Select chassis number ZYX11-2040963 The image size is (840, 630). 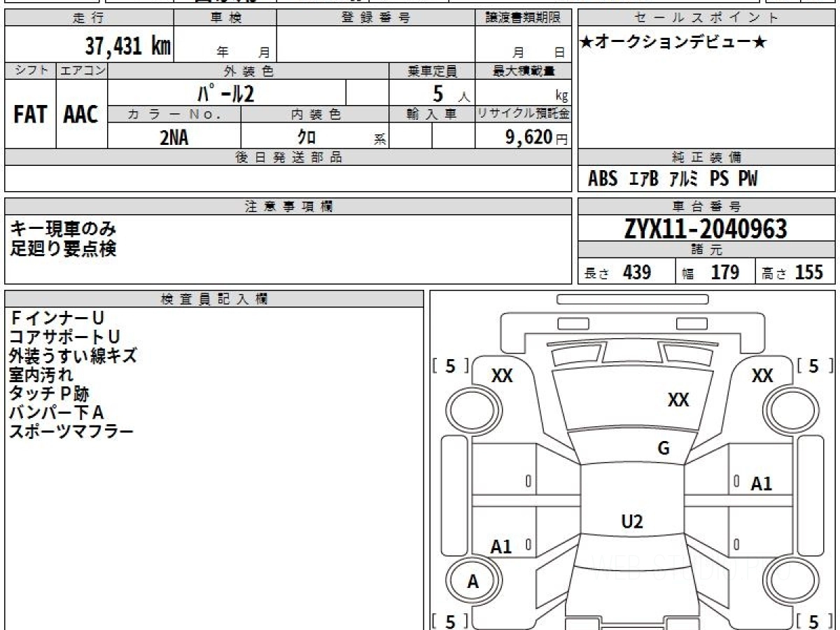coord(706,229)
